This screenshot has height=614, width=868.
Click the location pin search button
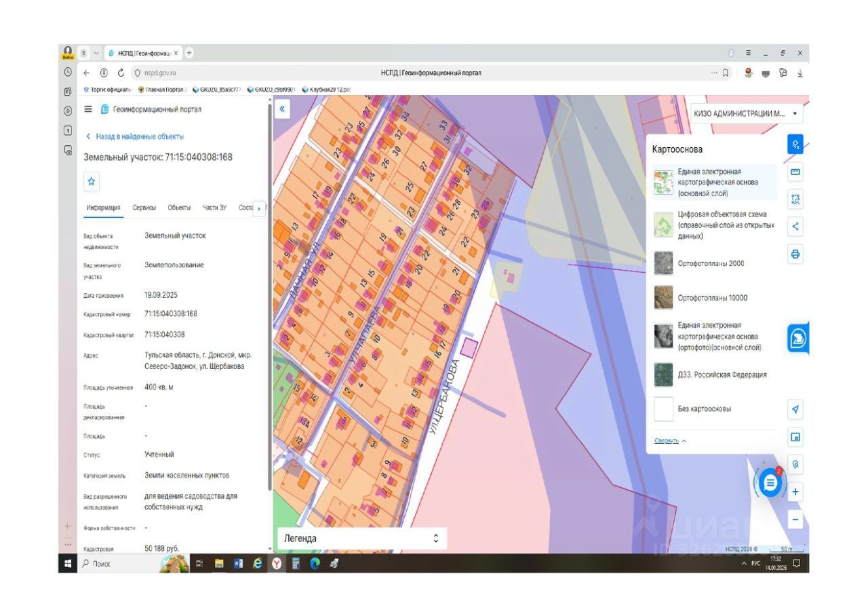coord(795,465)
